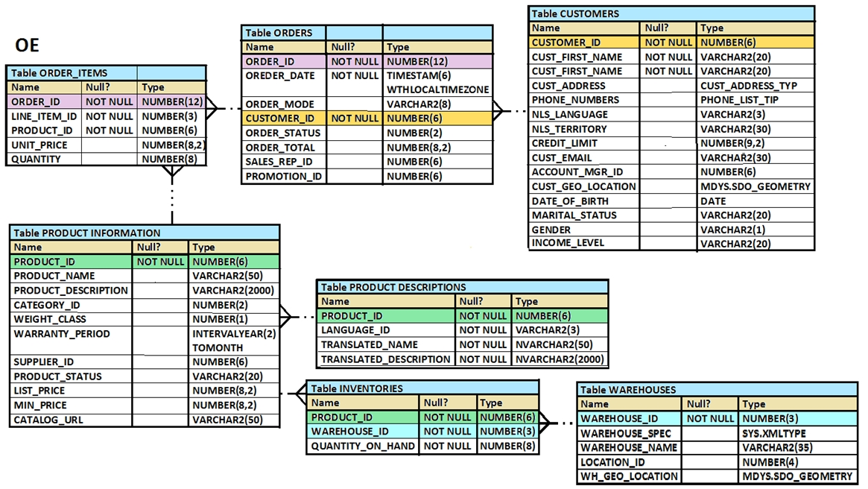The image size is (868, 489).
Task: Click the crow's foot connector beside ORDER_ITEMS ORDER_ID
Action: [213, 108]
